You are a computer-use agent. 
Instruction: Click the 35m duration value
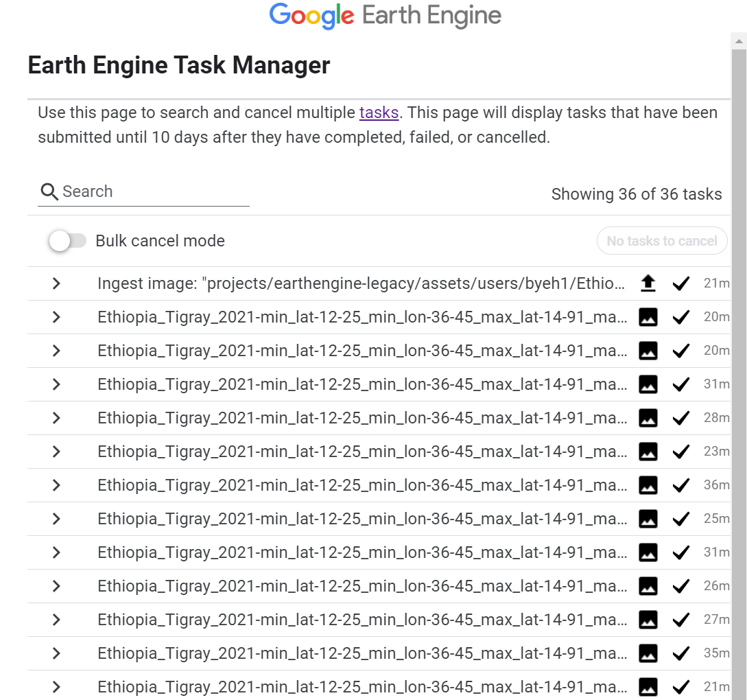(717, 653)
